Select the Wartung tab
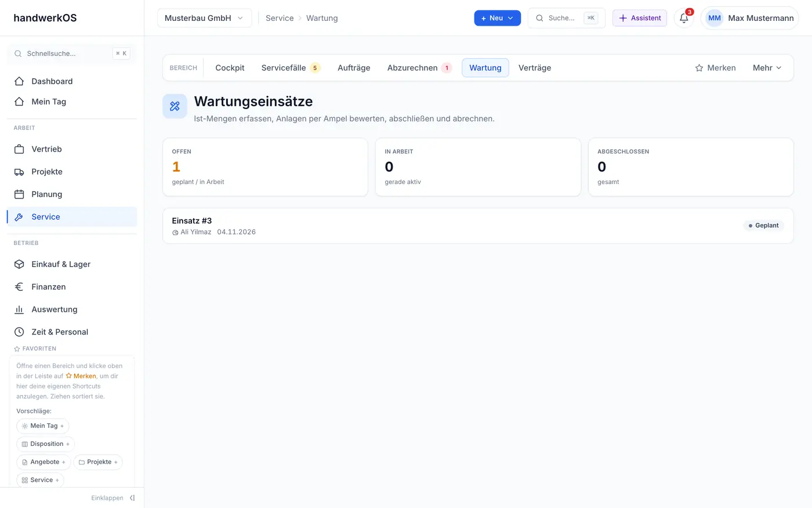This screenshot has width=812, height=508. [x=485, y=68]
